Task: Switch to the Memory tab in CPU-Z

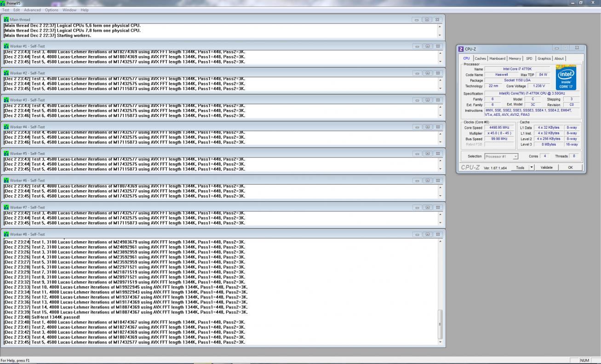Action: [x=515, y=58]
